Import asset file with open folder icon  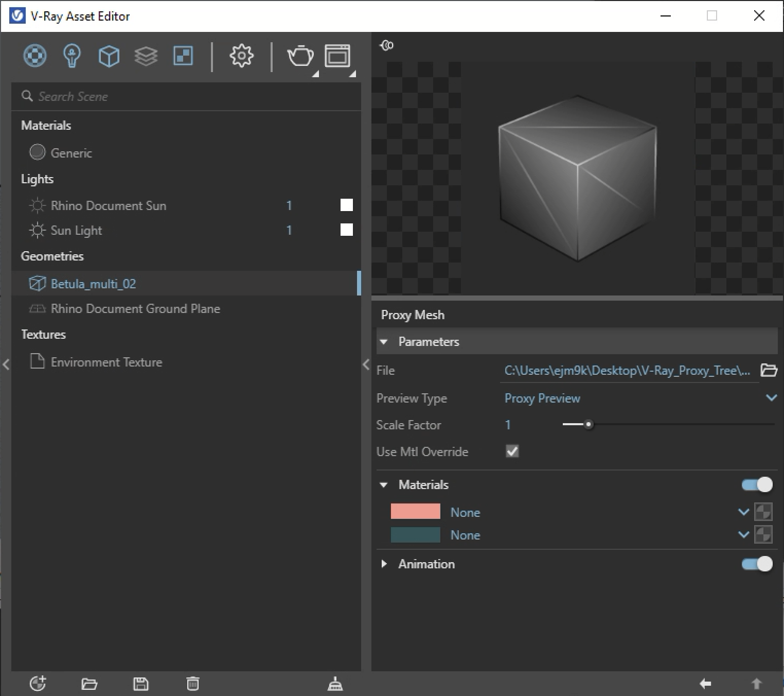click(x=89, y=684)
